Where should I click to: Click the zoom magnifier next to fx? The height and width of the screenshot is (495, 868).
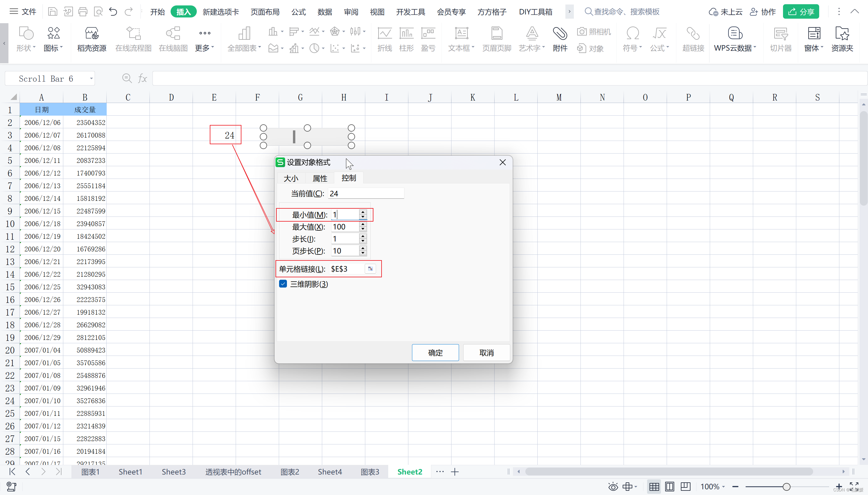click(127, 79)
